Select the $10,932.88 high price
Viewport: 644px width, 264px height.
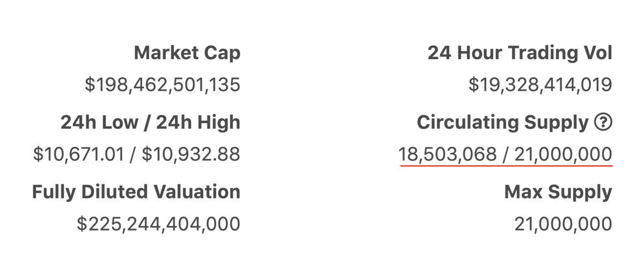pyautogui.click(x=192, y=155)
